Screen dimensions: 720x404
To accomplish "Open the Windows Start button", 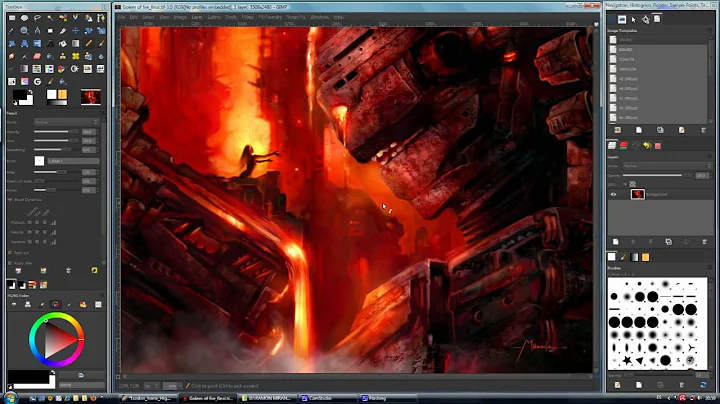I will point(10,398).
